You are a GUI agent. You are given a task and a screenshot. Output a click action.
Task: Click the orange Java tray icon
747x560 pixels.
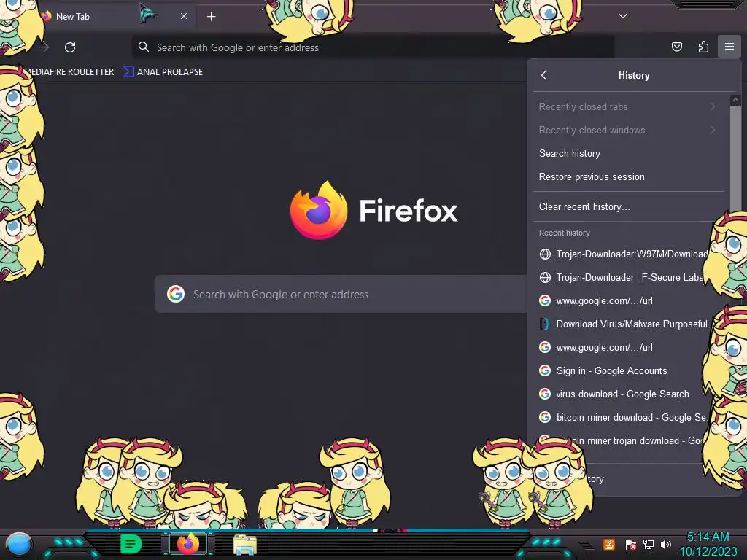pyautogui.click(x=609, y=544)
